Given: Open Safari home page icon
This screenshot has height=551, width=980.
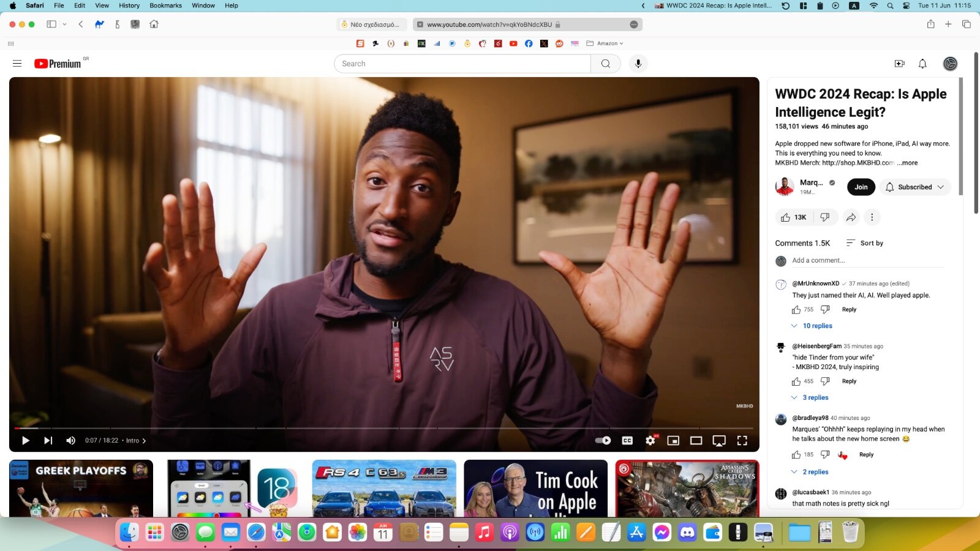Looking at the screenshot, I should pos(154,24).
